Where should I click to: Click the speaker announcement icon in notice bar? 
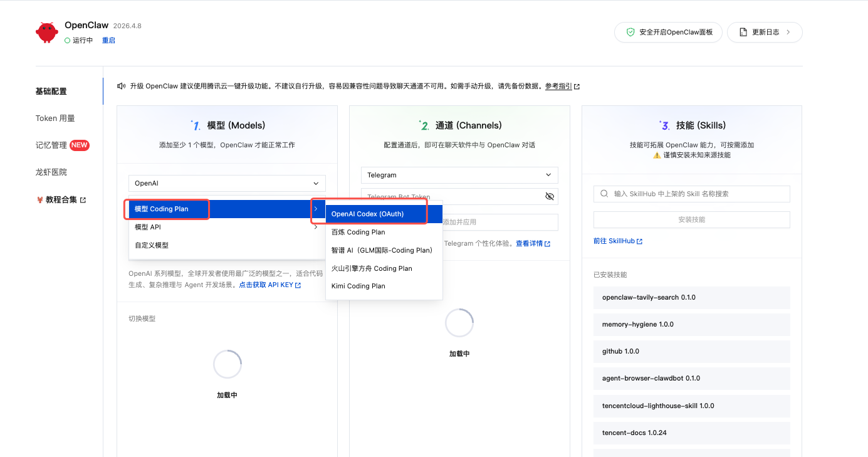[x=122, y=86]
